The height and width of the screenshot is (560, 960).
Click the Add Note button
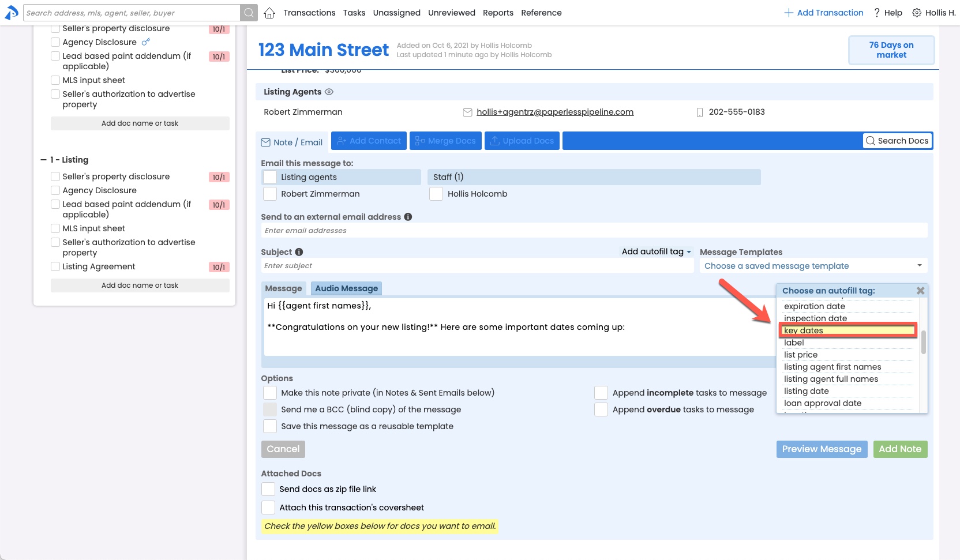(900, 449)
